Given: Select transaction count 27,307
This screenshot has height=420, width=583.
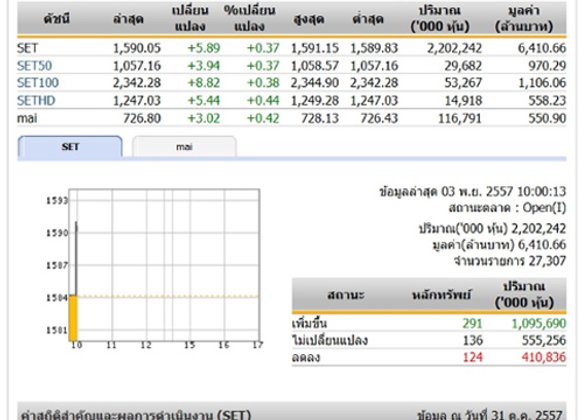Looking at the screenshot, I should 547,261.
